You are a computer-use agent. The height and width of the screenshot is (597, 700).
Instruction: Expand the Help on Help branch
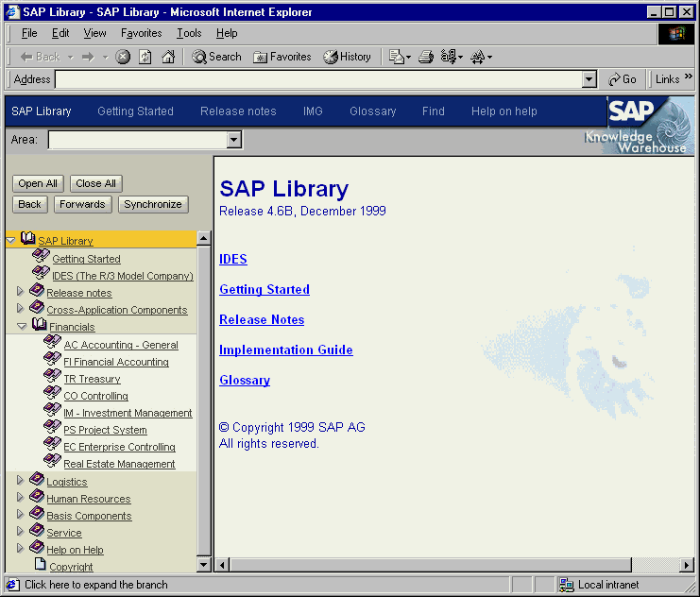pos(20,548)
